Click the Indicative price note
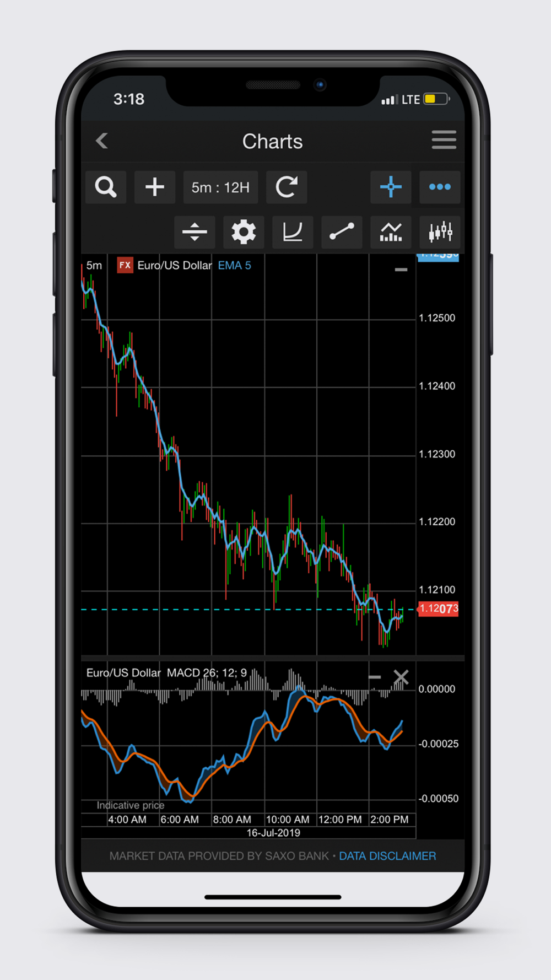 [131, 805]
